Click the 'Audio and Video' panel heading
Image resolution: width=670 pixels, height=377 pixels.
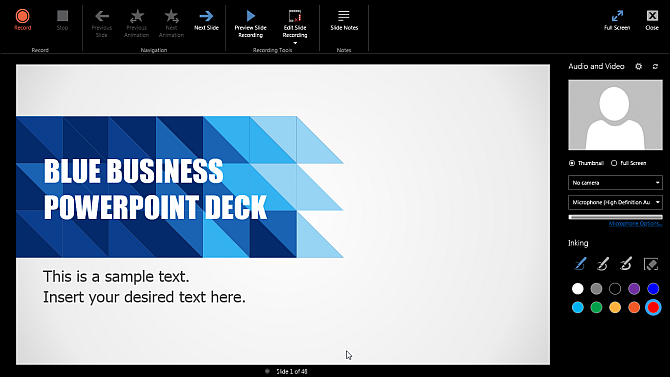coord(596,66)
